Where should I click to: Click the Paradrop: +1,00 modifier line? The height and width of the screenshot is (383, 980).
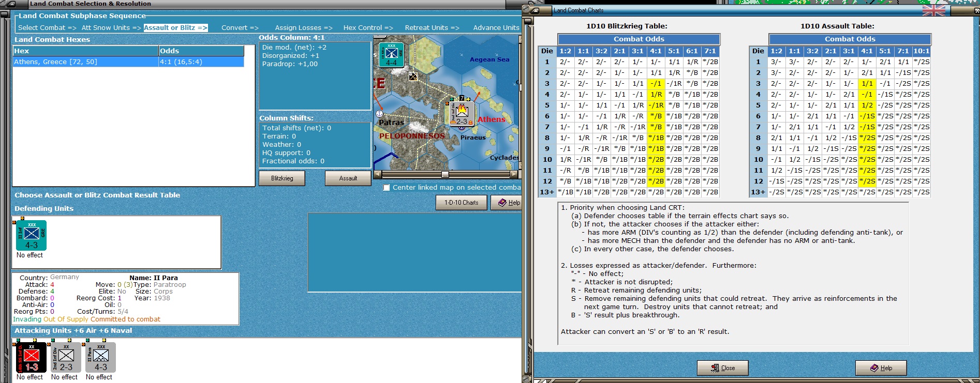pos(290,64)
